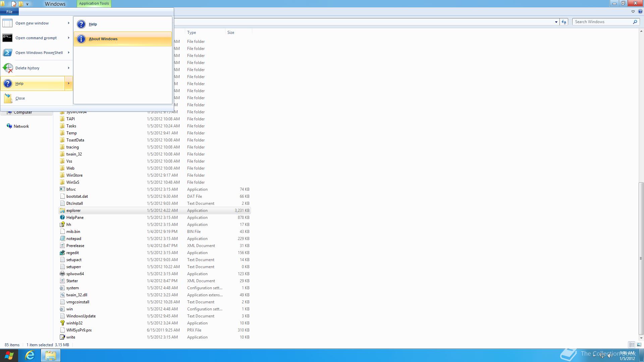The width and height of the screenshot is (644, 362).
Task: Click the HelpPane file icon
Action: pos(62,218)
